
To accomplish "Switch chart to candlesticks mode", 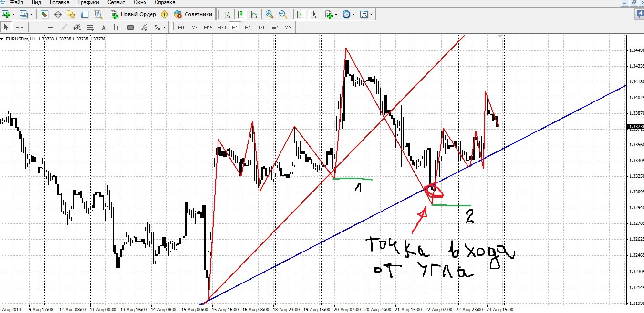I will (x=240, y=14).
